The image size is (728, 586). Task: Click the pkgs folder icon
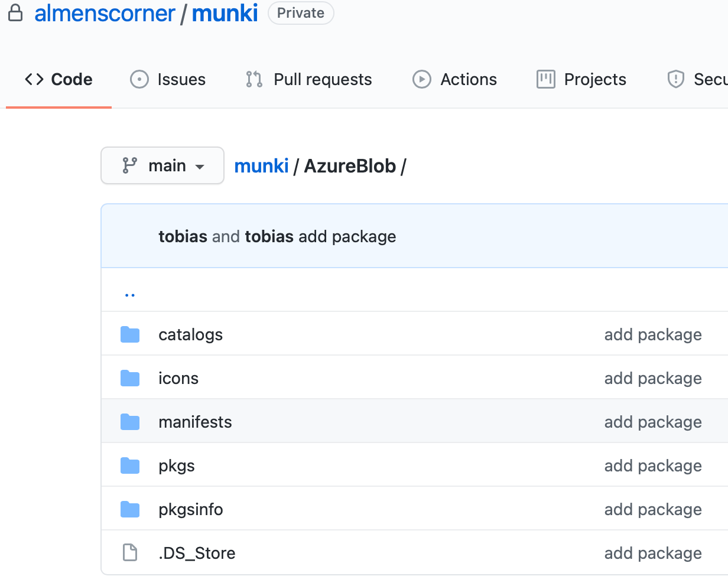pyautogui.click(x=130, y=466)
